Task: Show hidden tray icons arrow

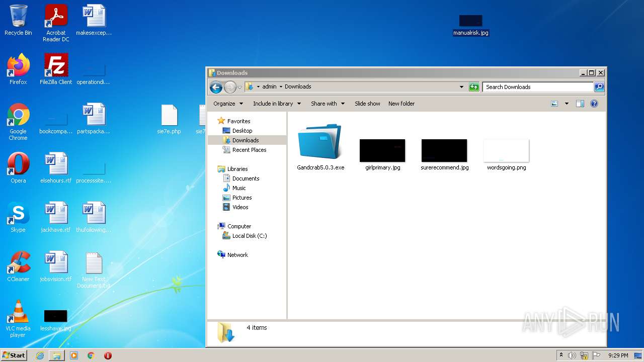Action: click(x=561, y=355)
